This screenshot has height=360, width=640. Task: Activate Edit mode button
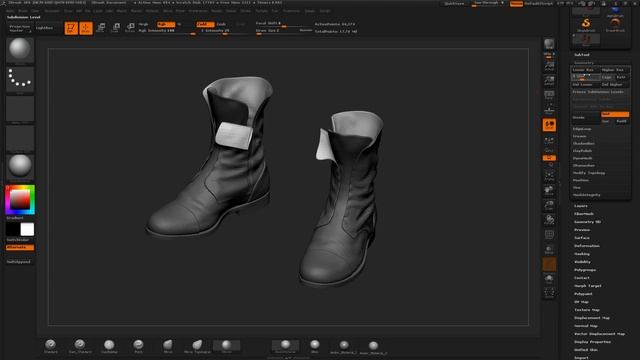(x=71, y=28)
